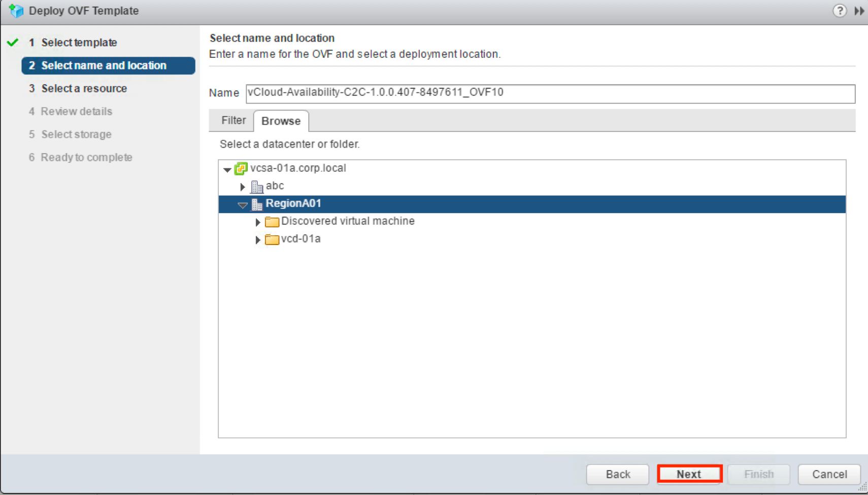Collapse the vcsa-01a.corp.local tree node
Screen dimensions: 868x495
pyautogui.click(x=227, y=169)
